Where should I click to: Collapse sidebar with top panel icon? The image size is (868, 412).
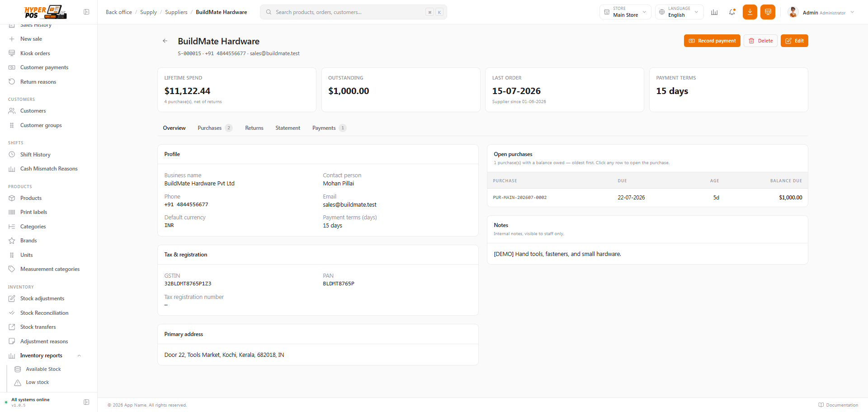click(x=86, y=12)
